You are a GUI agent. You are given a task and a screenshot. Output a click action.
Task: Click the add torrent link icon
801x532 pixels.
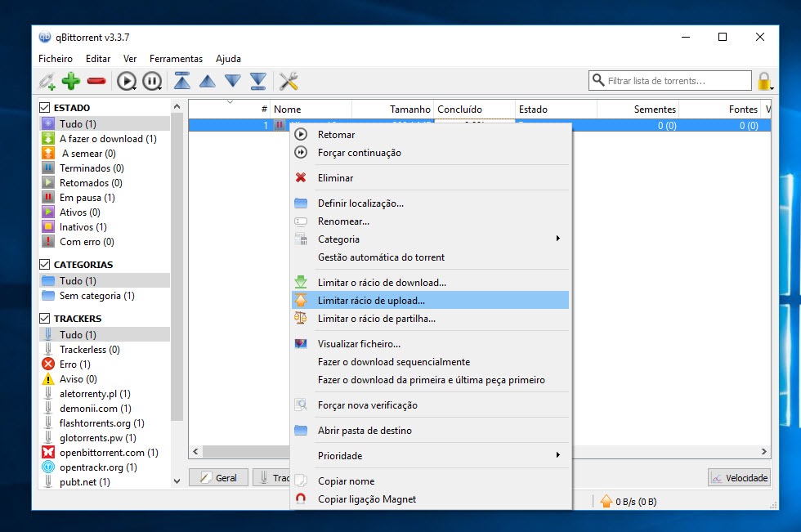(x=47, y=81)
